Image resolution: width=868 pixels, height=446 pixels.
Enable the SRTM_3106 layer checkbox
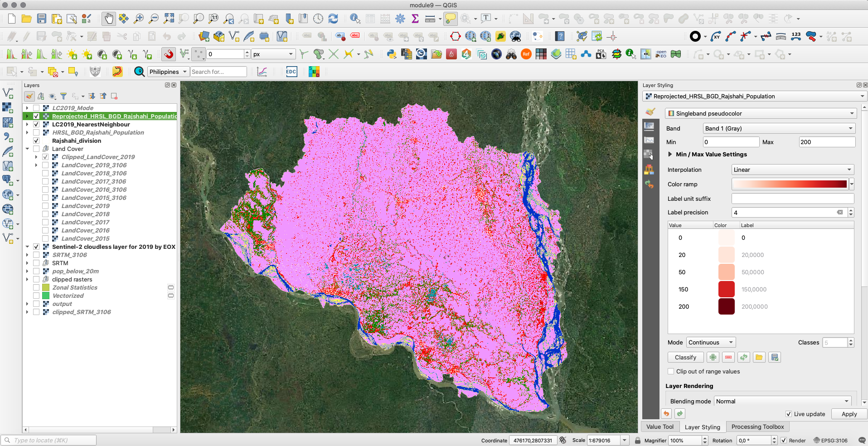point(36,255)
